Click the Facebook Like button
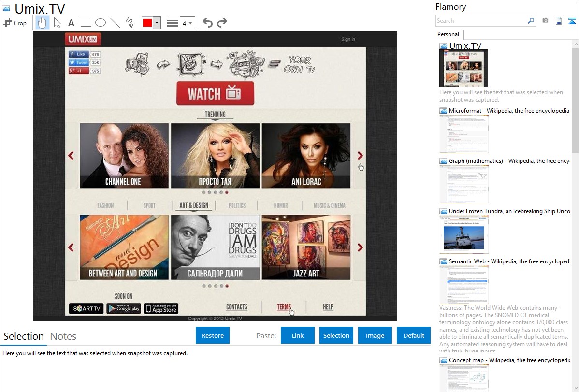 [79, 54]
